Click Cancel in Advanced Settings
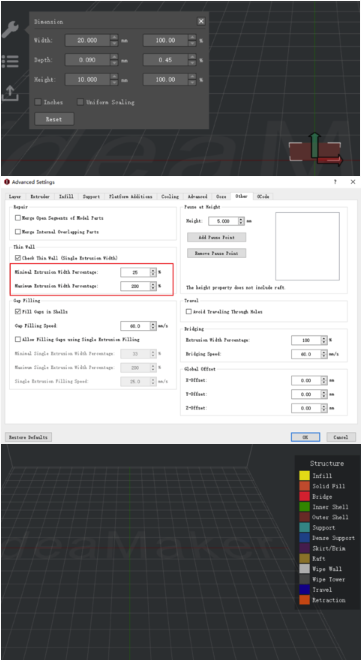Viewport: 361px width, 660px height. [x=341, y=437]
